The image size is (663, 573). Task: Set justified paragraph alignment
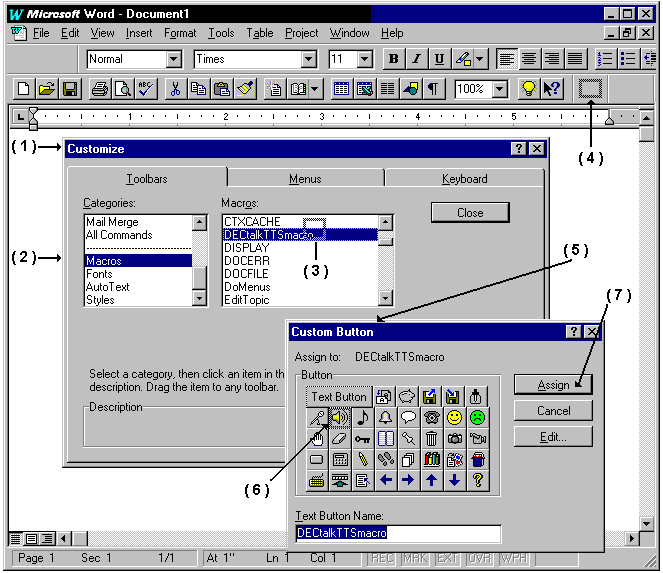click(575, 59)
